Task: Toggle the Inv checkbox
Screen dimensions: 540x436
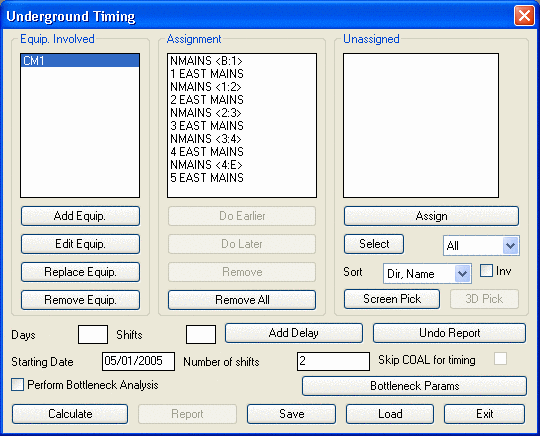Action: click(486, 271)
